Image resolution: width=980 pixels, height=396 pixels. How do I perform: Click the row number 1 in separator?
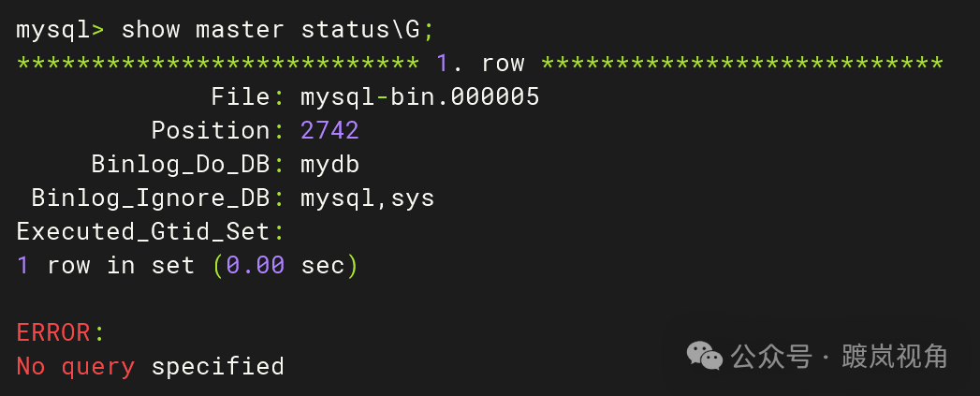pyautogui.click(x=443, y=63)
